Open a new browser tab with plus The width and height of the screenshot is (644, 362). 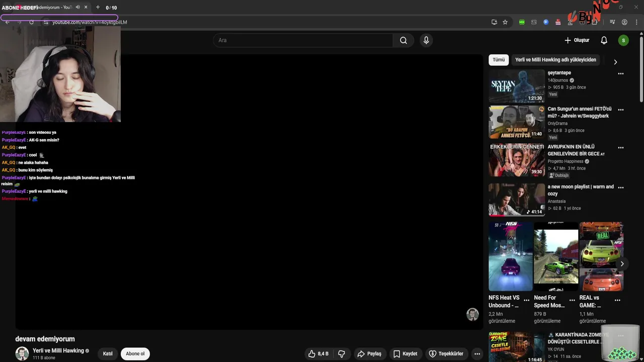click(x=98, y=7)
